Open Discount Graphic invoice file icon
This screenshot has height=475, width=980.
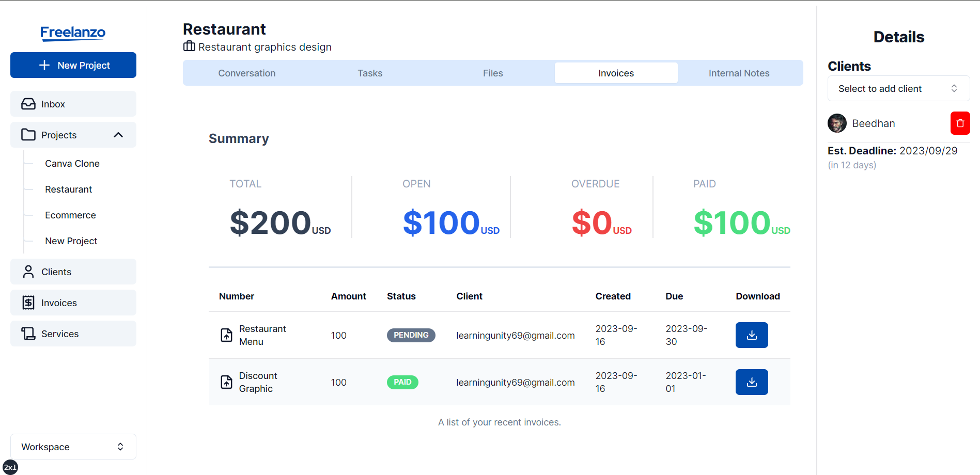tap(226, 382)
